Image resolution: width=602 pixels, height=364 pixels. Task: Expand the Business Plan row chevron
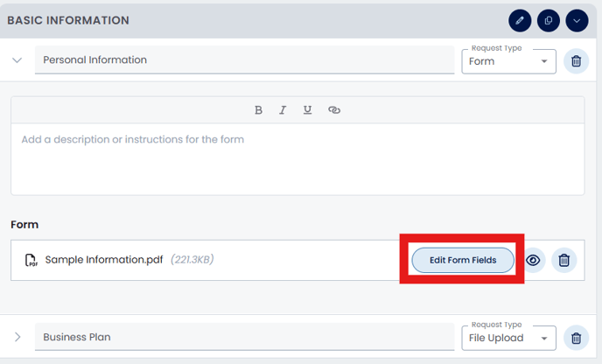point(17,337)
